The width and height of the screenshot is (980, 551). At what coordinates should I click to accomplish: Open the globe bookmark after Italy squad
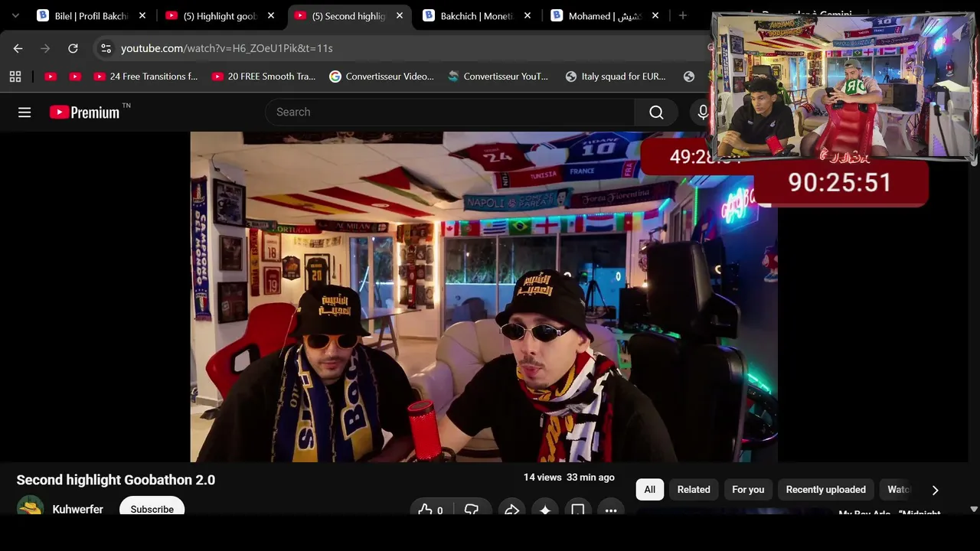[689, 77]
